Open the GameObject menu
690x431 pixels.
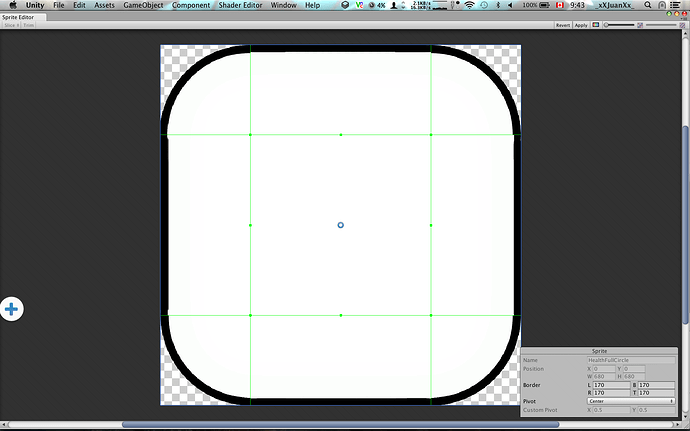click(x=143, y=5)
